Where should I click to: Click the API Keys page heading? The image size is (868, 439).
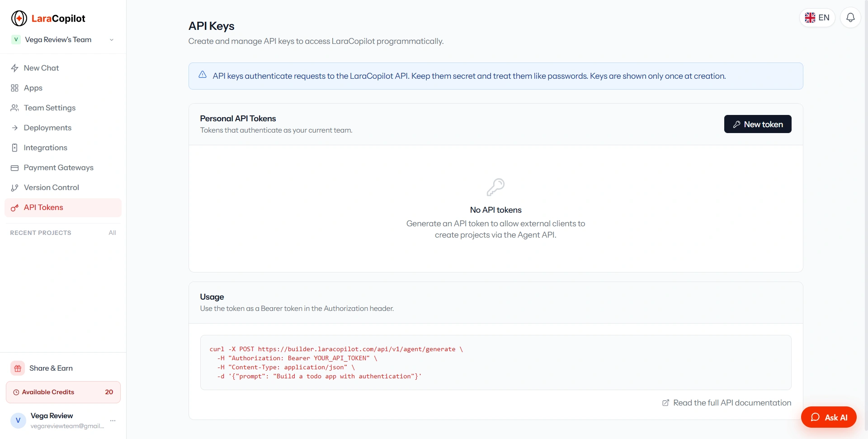coord(211,26)
